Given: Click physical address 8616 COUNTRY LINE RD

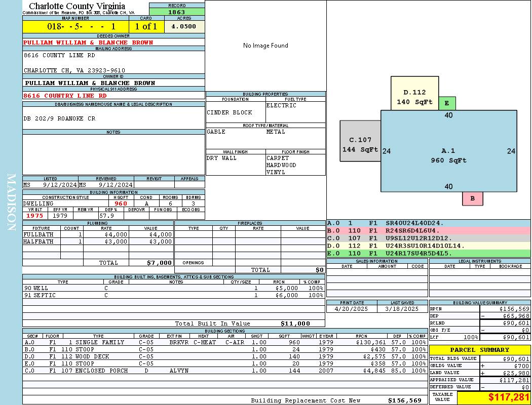Looking at the screenshot, I should click(x=65, y=96).
